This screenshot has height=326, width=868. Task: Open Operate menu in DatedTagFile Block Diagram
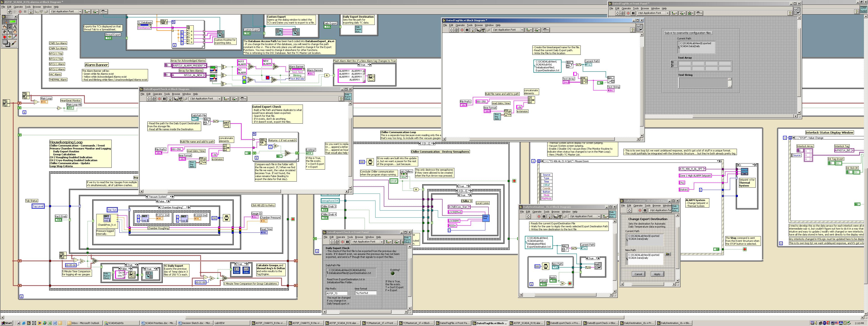point(460,25)
